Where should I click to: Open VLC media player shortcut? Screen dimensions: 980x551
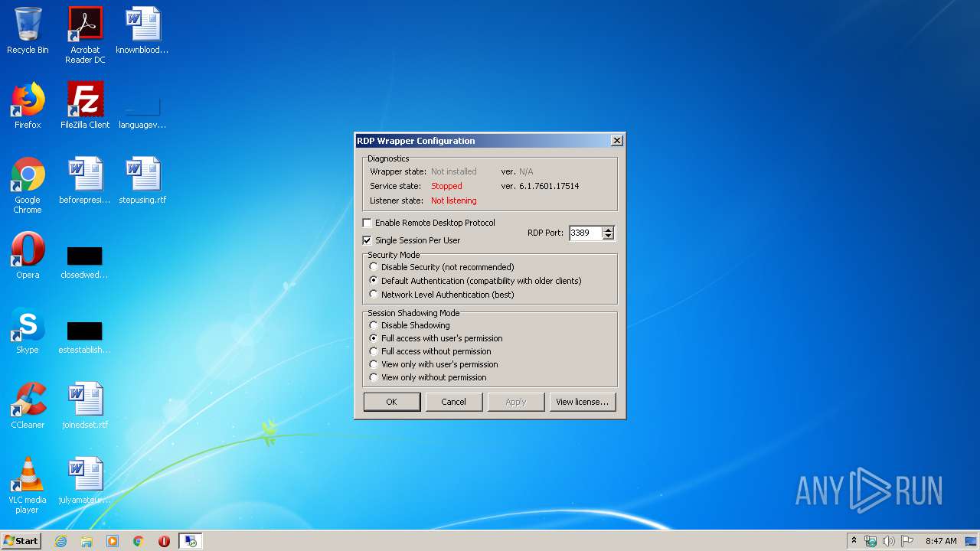(x=28, y=485)
